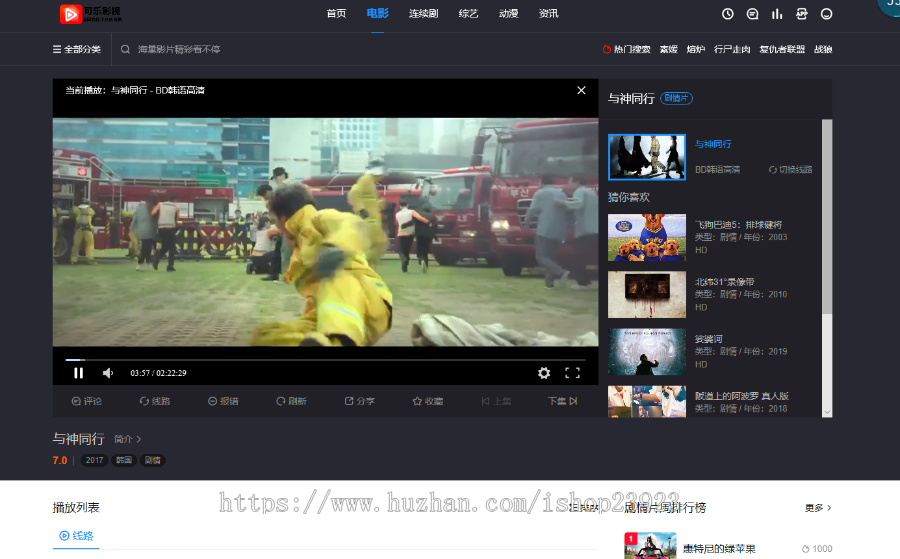Open 评论 comments below the player
Image resolution: width=900 pixels, height=559 pixels.
point(87,401)
